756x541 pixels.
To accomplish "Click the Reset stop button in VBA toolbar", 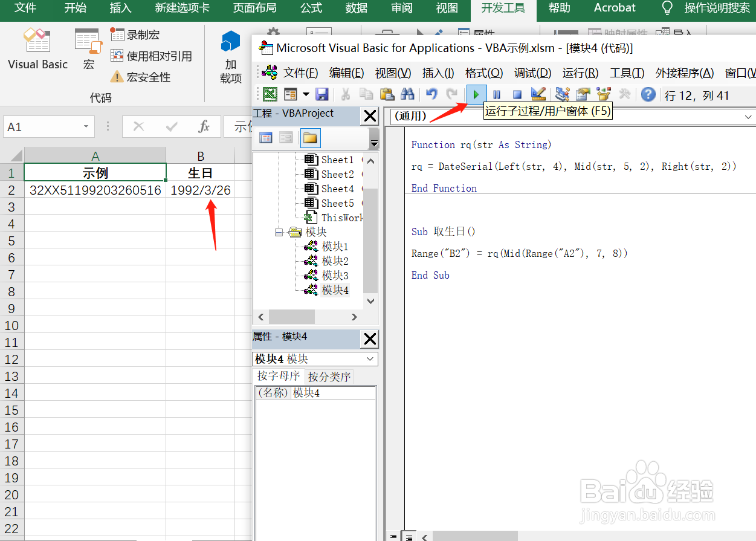I will pos(517,94).
